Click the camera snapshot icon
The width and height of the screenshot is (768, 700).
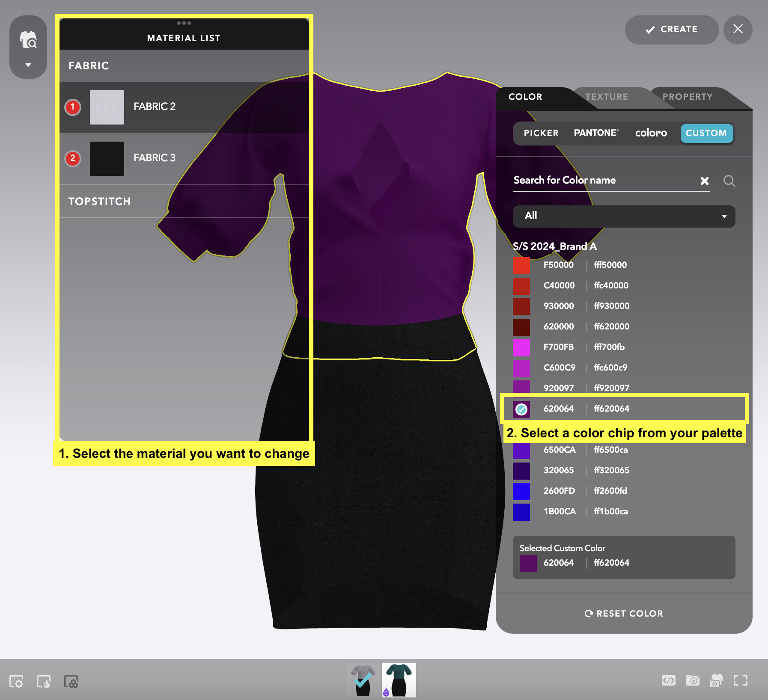(692, 680)
